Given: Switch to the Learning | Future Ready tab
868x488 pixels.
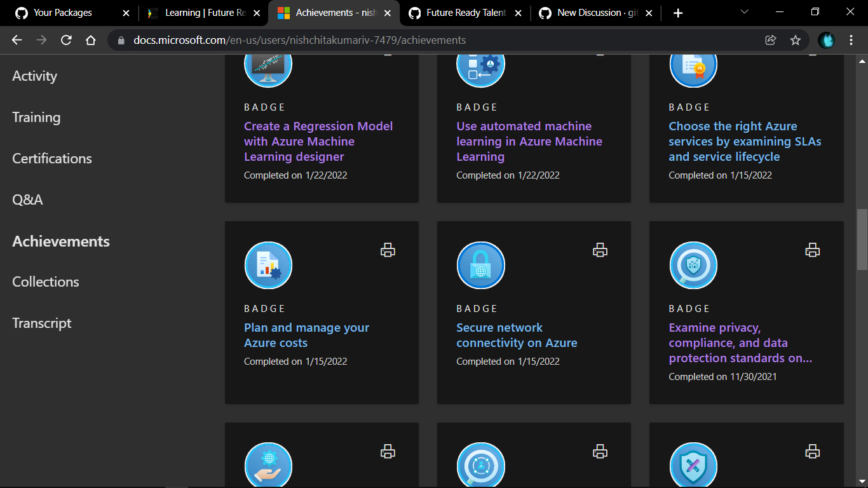Looking at the screenshot, I should (203, 13).
